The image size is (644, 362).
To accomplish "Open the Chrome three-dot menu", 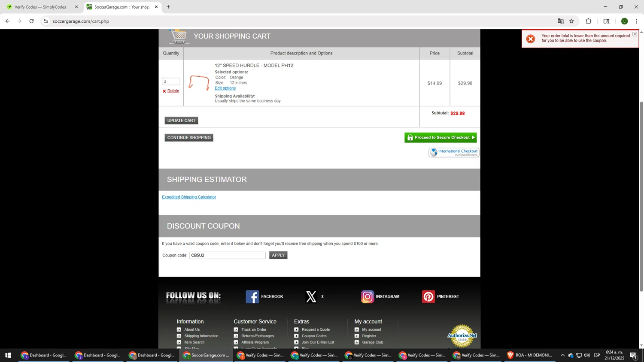I will (x=636, y=21).
